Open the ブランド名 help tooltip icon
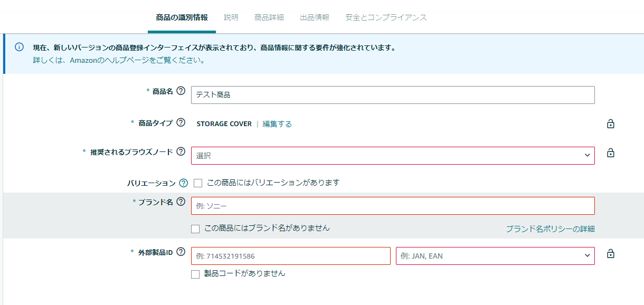This screenshot has width=644, height=305. tap(182, 202)
